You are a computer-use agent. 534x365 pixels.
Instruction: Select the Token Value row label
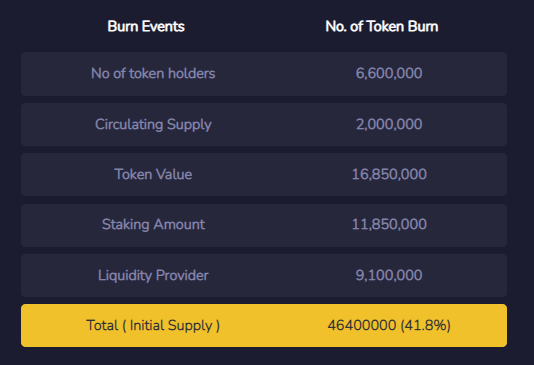tap(153, 174)
